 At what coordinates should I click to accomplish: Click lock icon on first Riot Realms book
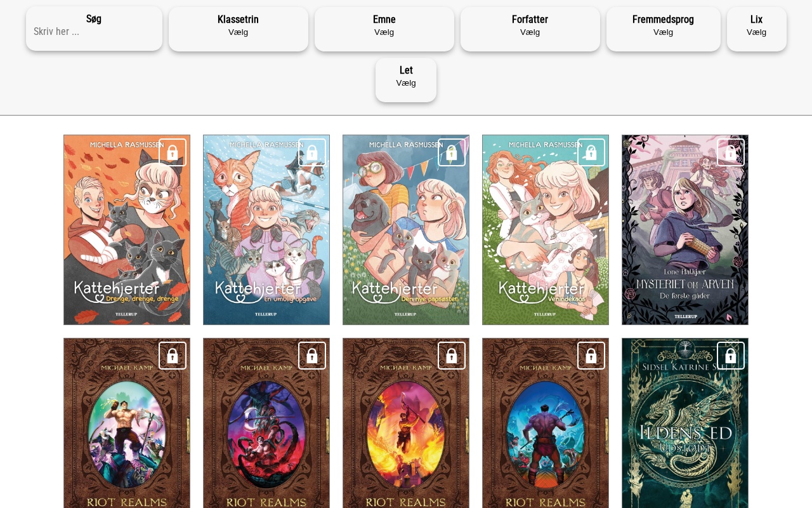pyautogui.click(x=173, y=356)
